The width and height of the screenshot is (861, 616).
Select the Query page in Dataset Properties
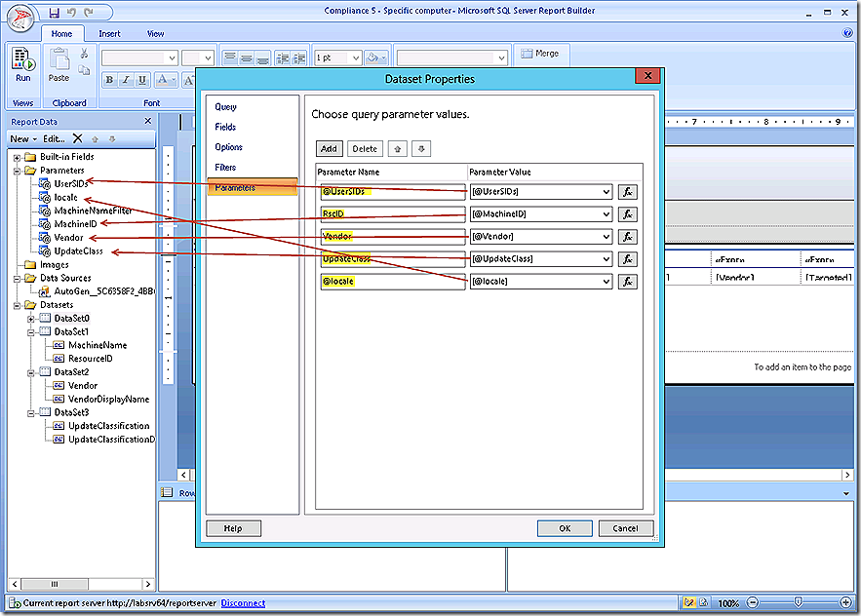click(x=225, y=106)
